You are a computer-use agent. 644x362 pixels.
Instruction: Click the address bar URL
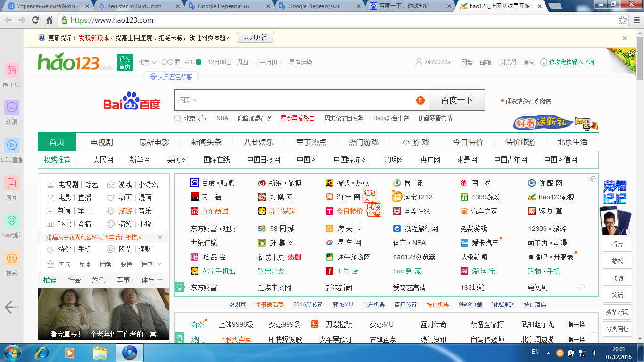pyautogui.click(x=112, y=20)
